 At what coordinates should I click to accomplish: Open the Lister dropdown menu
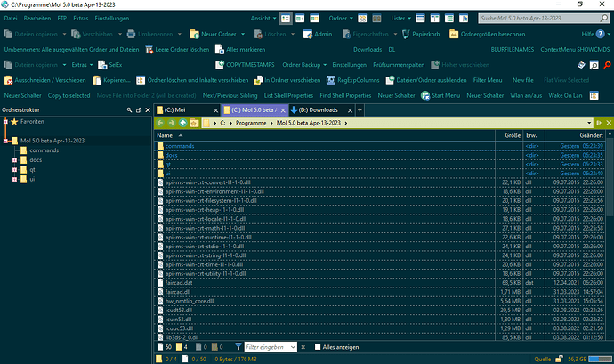(426, 18)
